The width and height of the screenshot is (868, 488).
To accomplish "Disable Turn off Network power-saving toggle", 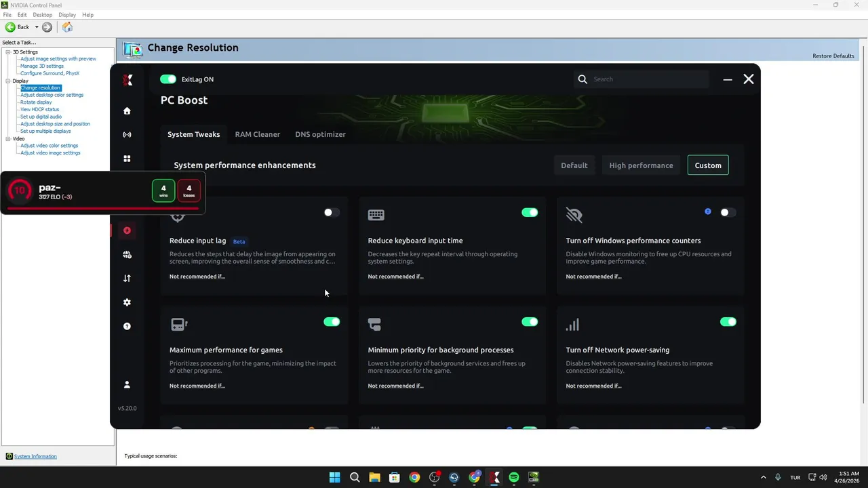I will (728, 322).
